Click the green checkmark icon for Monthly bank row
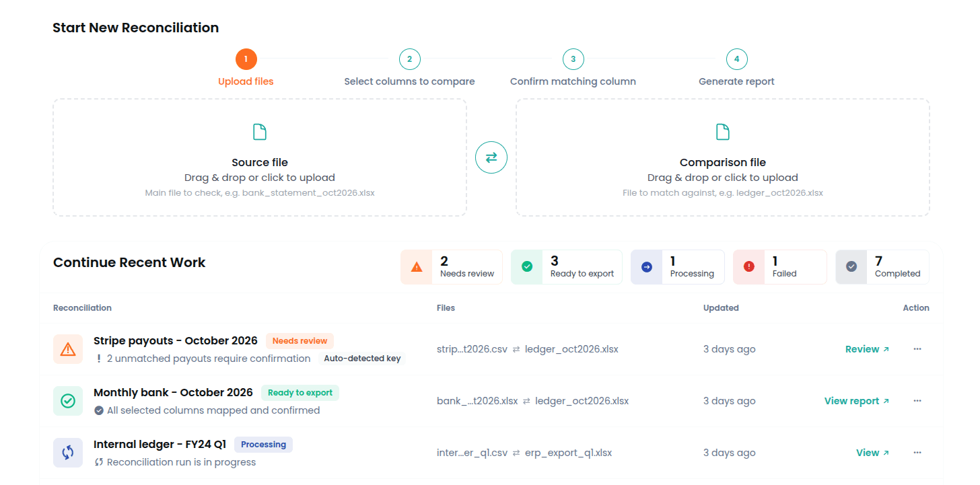The image size is (980, 485). pyautogui.click(x=68, y=401)
